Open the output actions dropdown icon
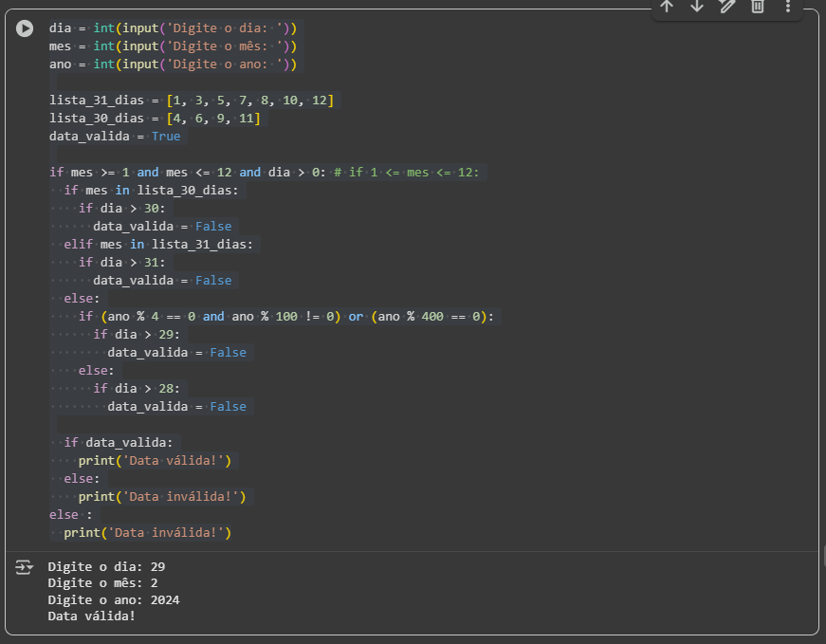 coord(25,567)
